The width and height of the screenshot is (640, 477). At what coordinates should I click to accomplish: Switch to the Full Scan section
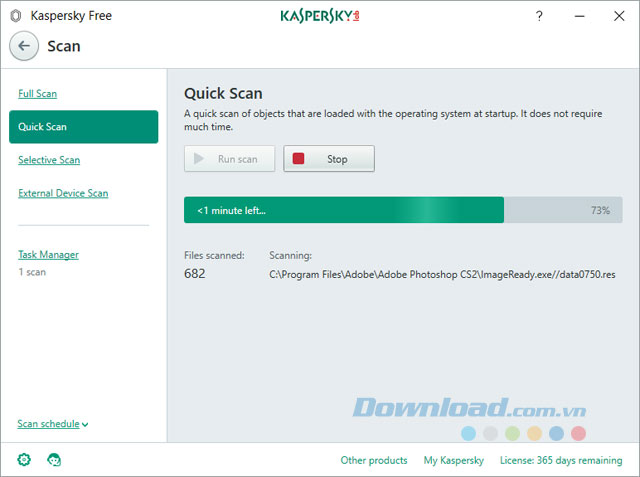37,94
